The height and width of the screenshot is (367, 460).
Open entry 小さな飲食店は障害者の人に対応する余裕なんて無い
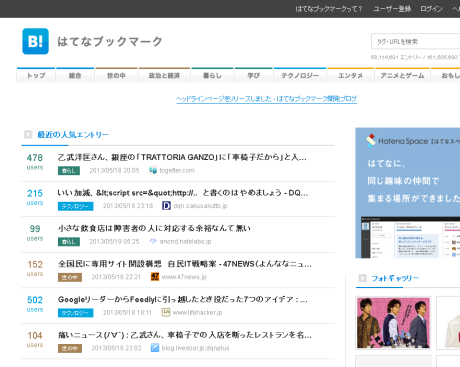tap(154, 228)
